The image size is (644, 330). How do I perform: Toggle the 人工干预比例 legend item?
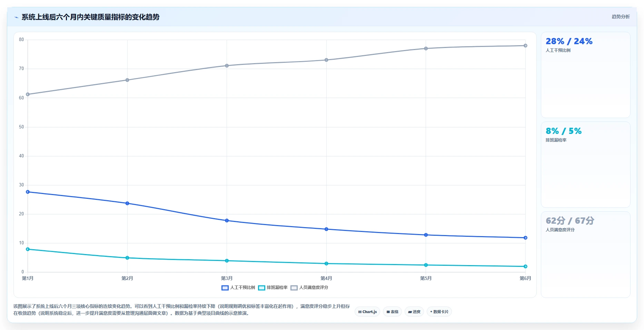point(238,288)
